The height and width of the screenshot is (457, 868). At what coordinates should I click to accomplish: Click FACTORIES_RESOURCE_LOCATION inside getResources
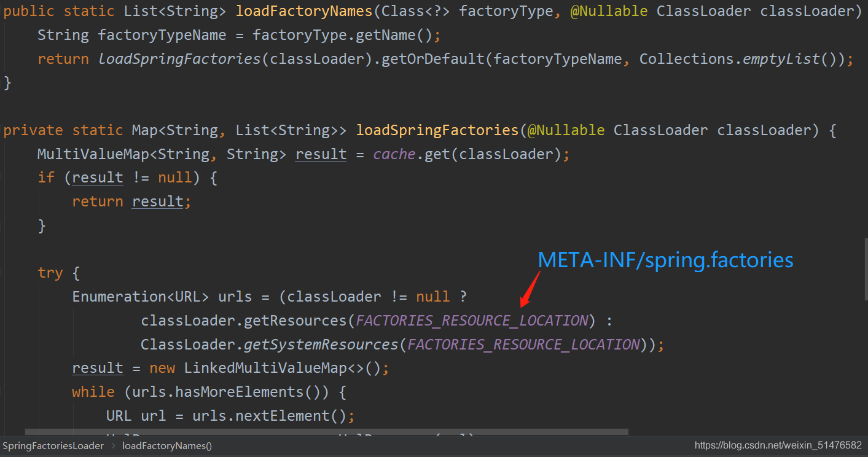click(472, 321)
